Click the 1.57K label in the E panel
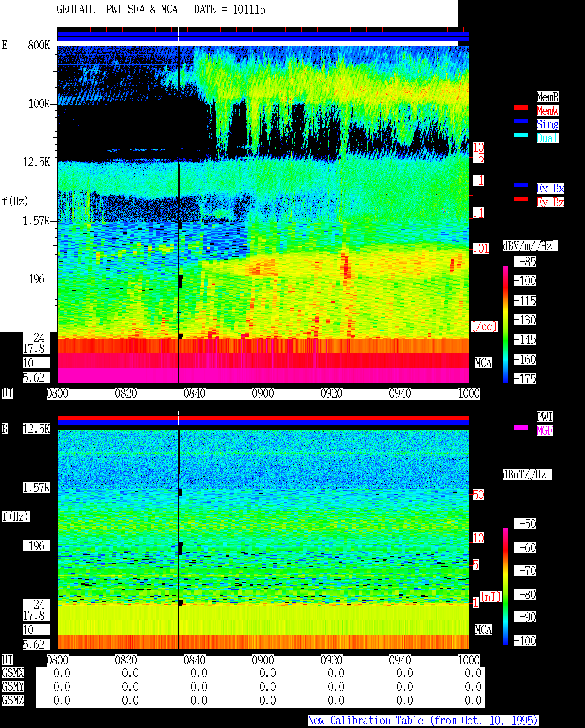The width and height of the screenshot is (585, 728). coord(37,221)
